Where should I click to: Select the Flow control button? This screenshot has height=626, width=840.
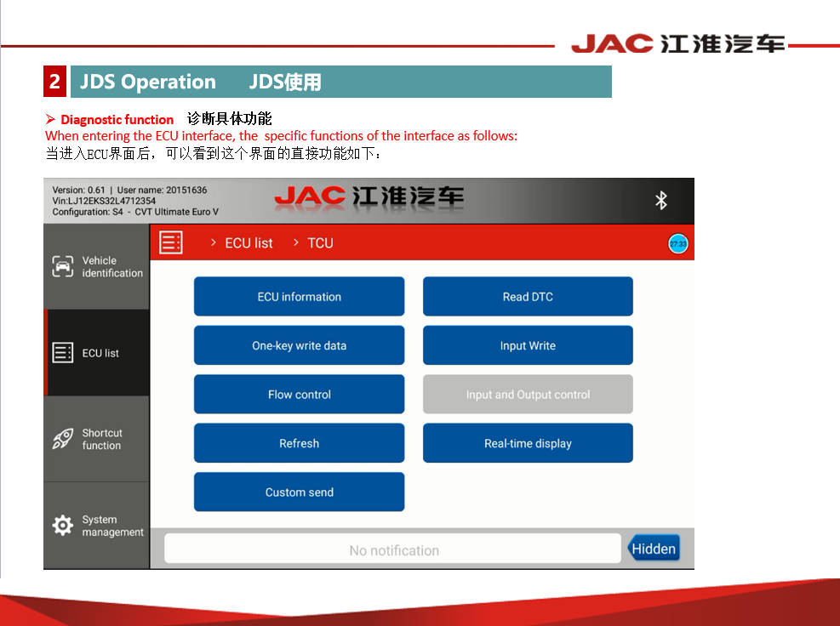point(299,394)
